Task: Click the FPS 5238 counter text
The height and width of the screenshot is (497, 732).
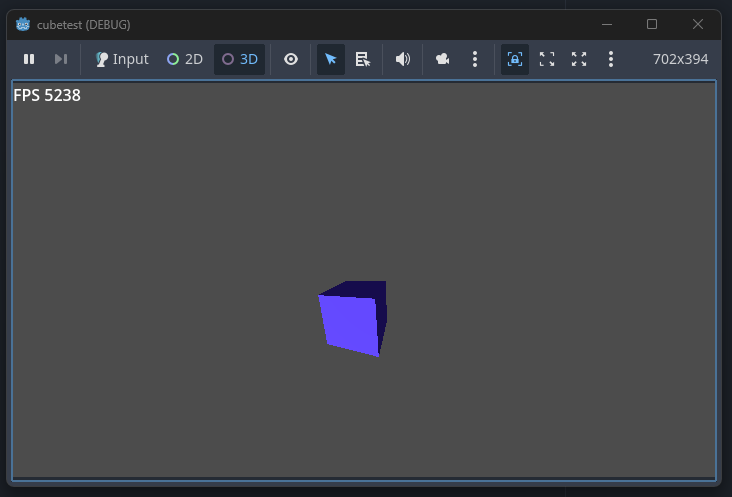Action: 47,95
